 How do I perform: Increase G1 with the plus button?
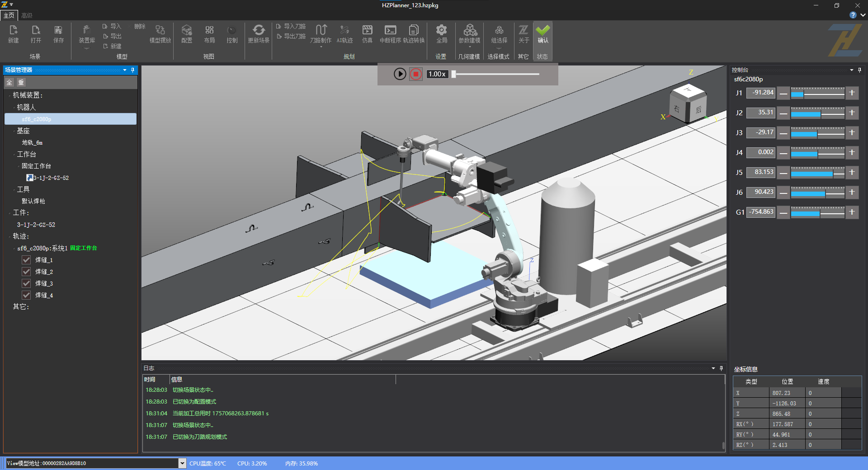click(x=852, y=212)
